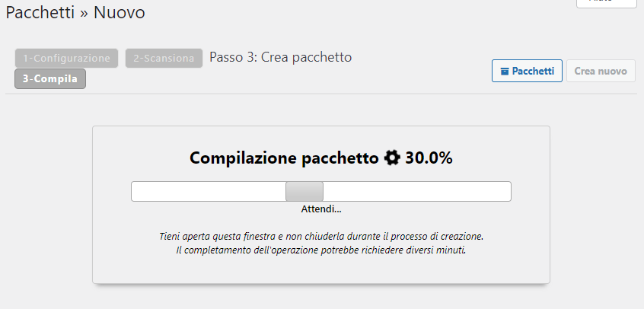Image resolution: width=644 pixels, height=309 pixels.
Task: Click the grey moving indicator in the progress bar
Action: [304, 192]
